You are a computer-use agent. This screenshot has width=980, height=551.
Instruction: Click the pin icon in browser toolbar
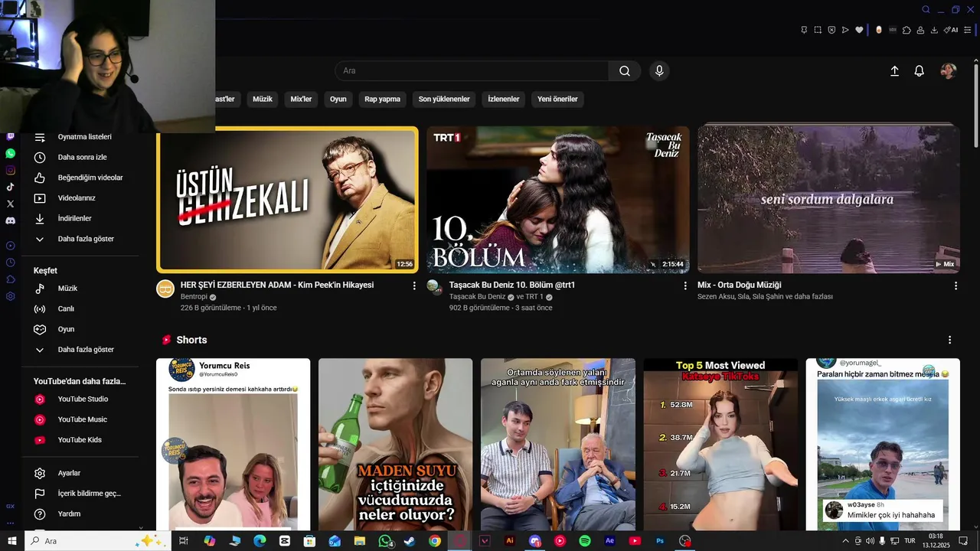coord(804,30)
